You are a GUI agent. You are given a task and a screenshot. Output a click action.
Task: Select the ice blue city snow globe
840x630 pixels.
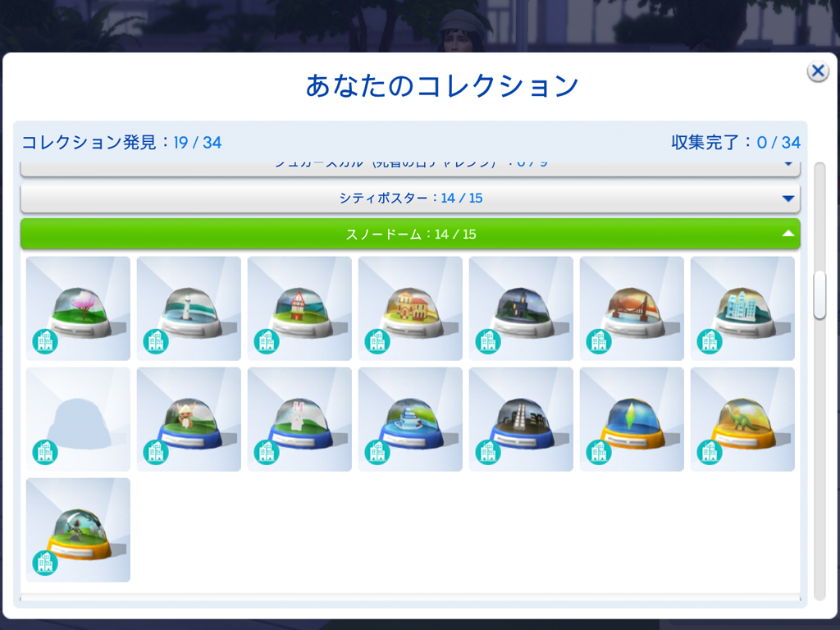pyautogui.click(x=742, y=308)
